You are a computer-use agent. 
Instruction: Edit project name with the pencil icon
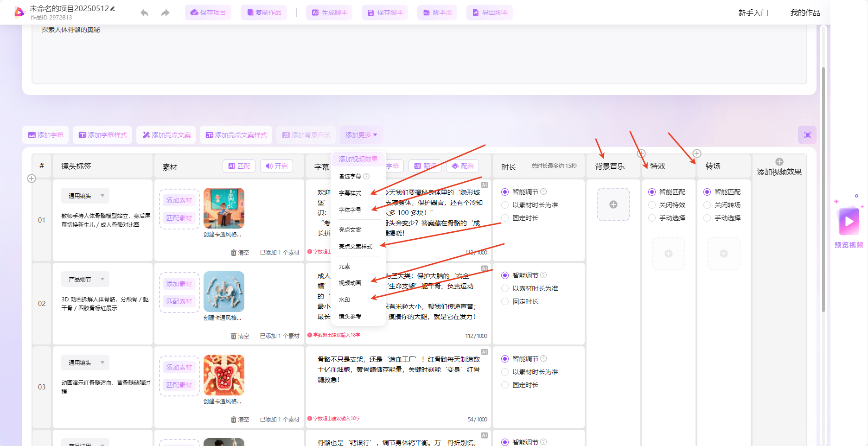tap(113, 8)
